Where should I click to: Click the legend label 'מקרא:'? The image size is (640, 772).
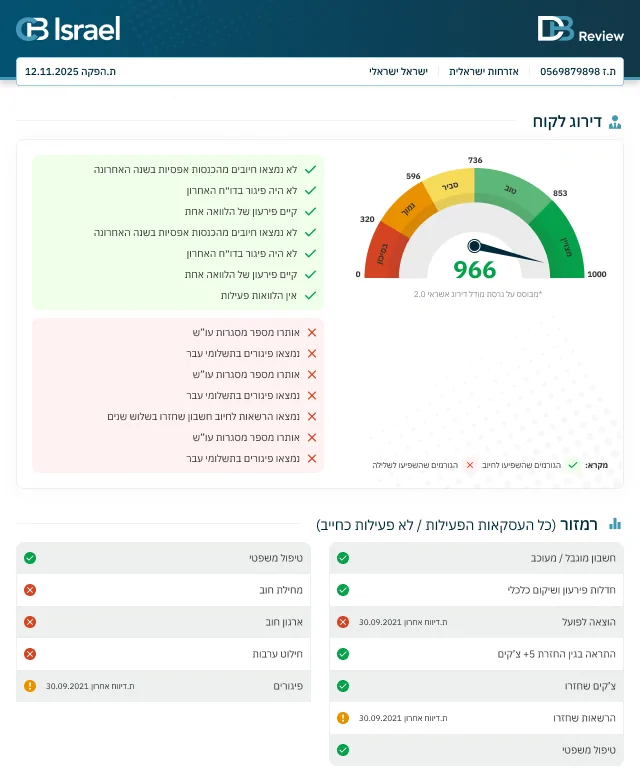pos(597,465)
